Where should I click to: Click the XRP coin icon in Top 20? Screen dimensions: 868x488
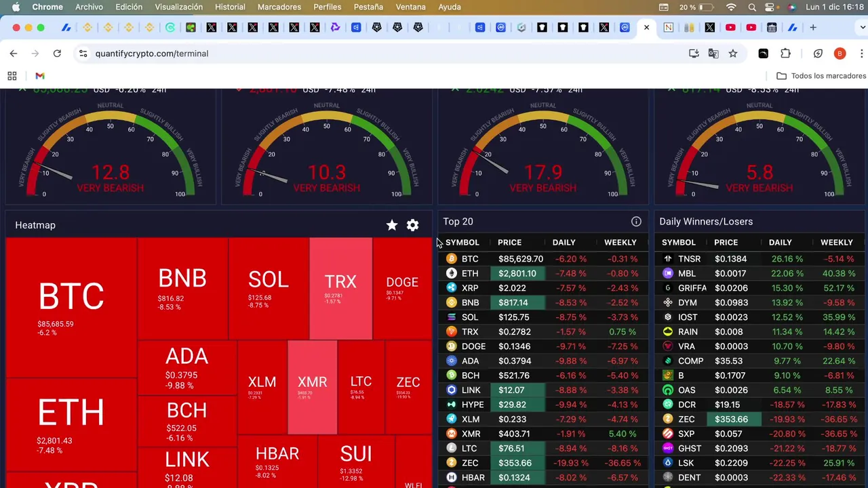point(452,288)
